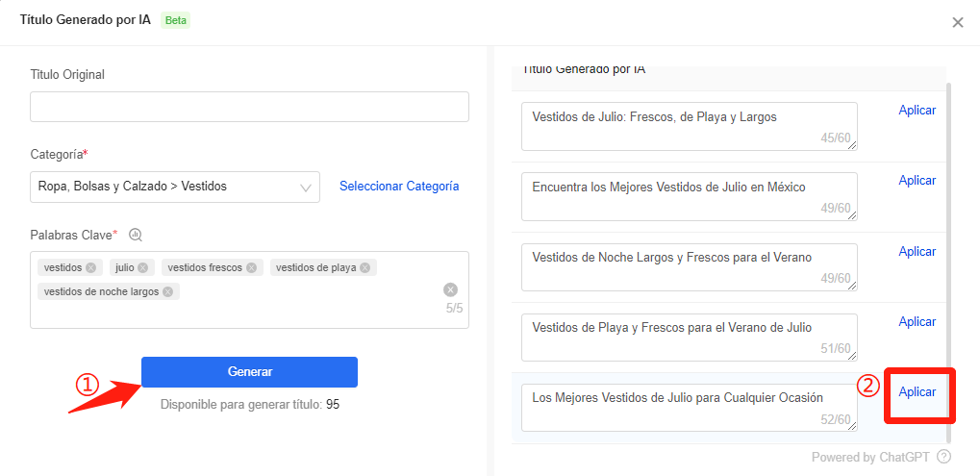Click the '51/60' character counter
This screenshot has width=980, height=476.
836,348
